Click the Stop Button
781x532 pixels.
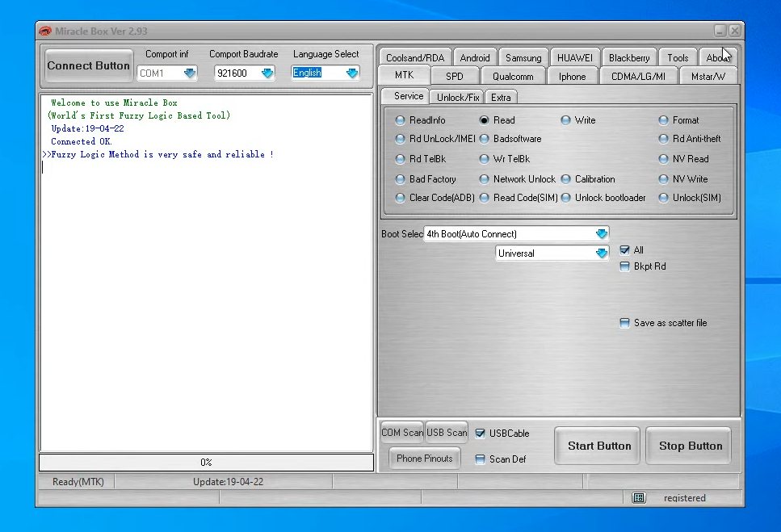[691, 446]
